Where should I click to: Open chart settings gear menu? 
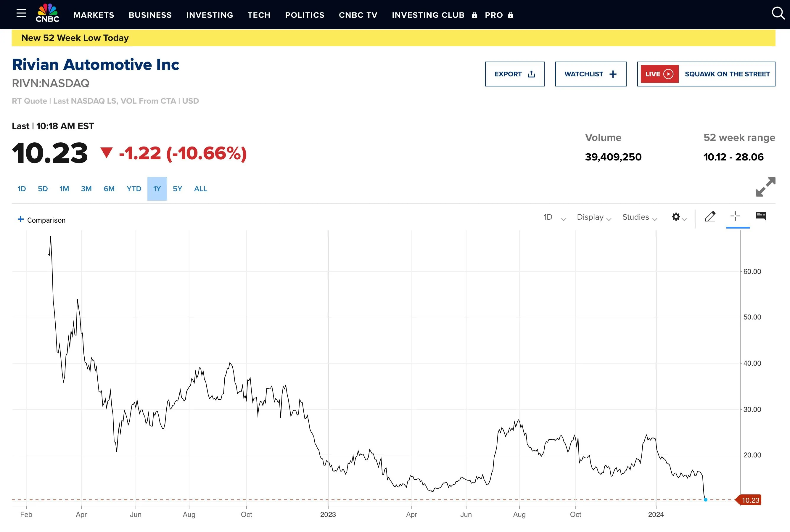(679, 217)
